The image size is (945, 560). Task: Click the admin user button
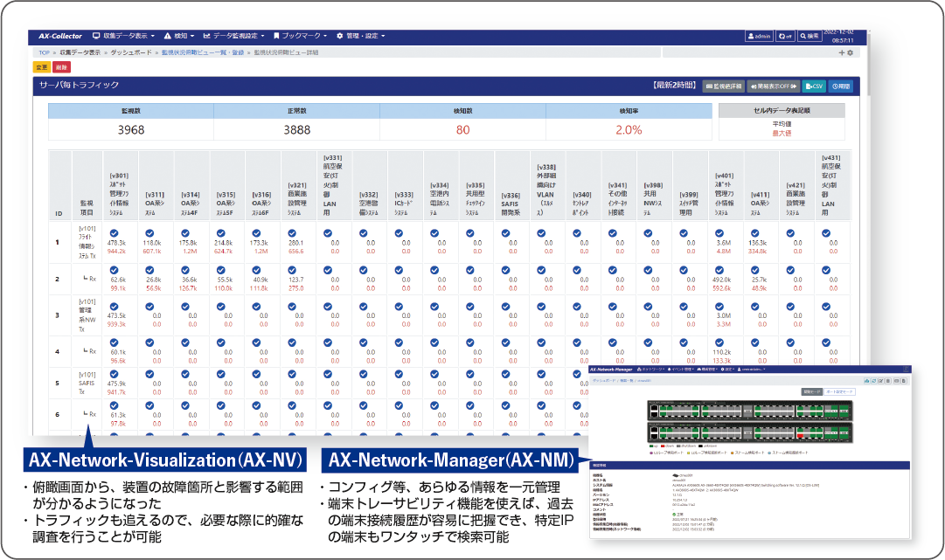pyautogui.click(x=759, y=36)
